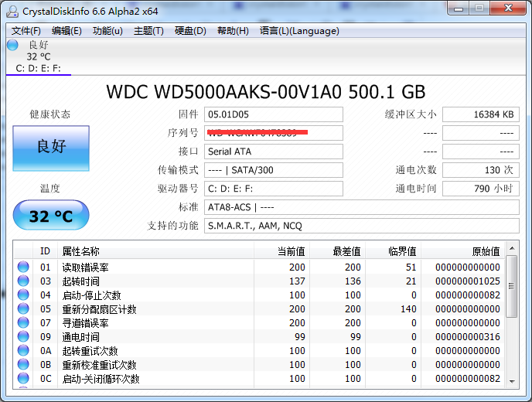
Task: Click status orb for attribute 03 起转时间
Action: [23, 281]
